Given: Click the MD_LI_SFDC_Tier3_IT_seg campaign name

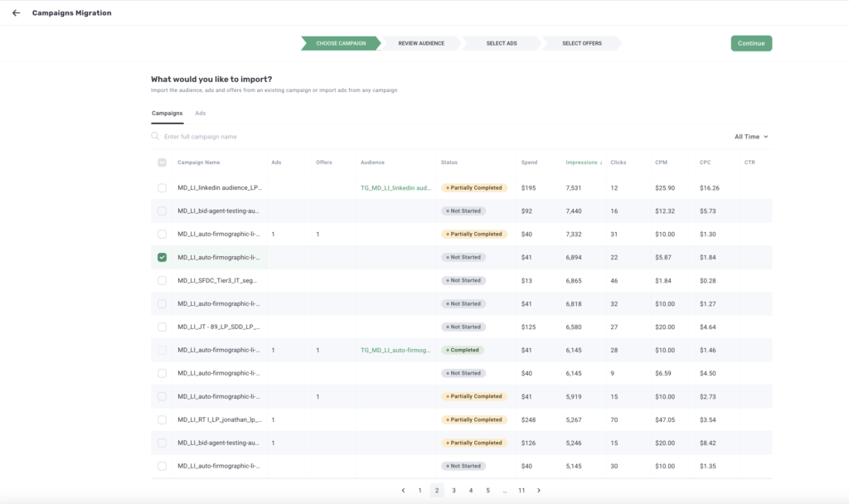Looking at the screenshot, I should [x=217, y=280].
